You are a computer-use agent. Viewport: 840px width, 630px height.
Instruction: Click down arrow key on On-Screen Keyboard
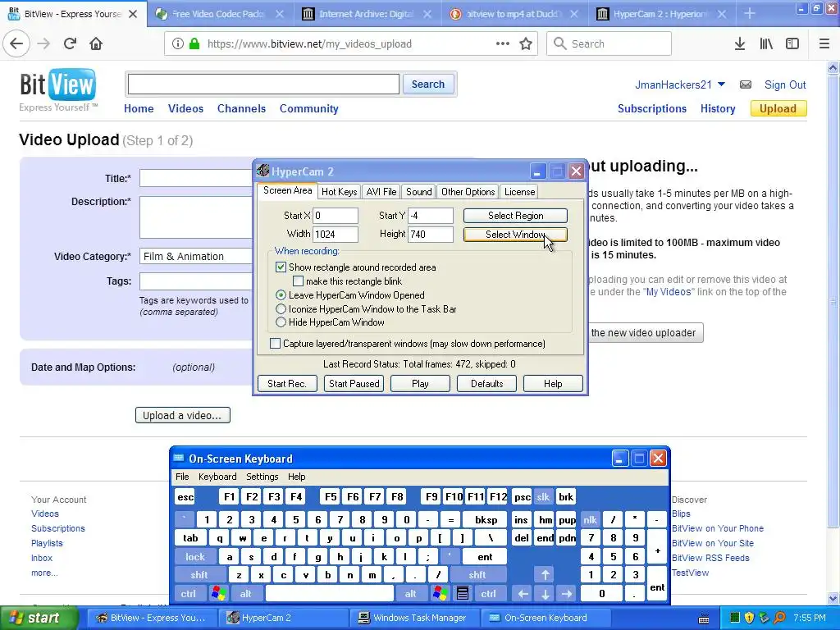click(545, 594)
